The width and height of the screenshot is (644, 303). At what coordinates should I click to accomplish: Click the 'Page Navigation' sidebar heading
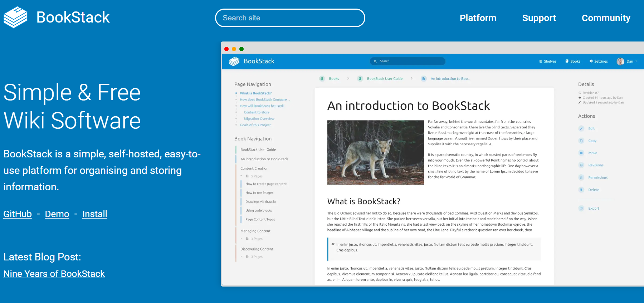click(x=253, y=84)
